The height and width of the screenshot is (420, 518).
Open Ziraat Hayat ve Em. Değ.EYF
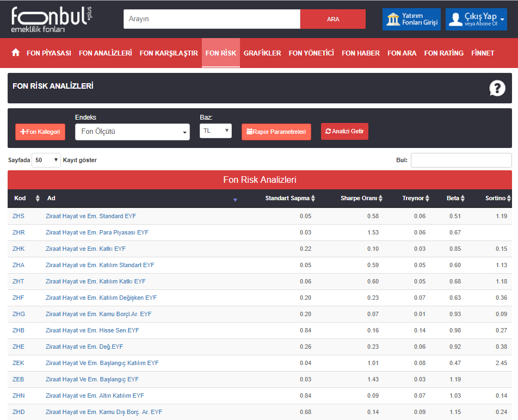pyautogui.click(x=84, y=347)
